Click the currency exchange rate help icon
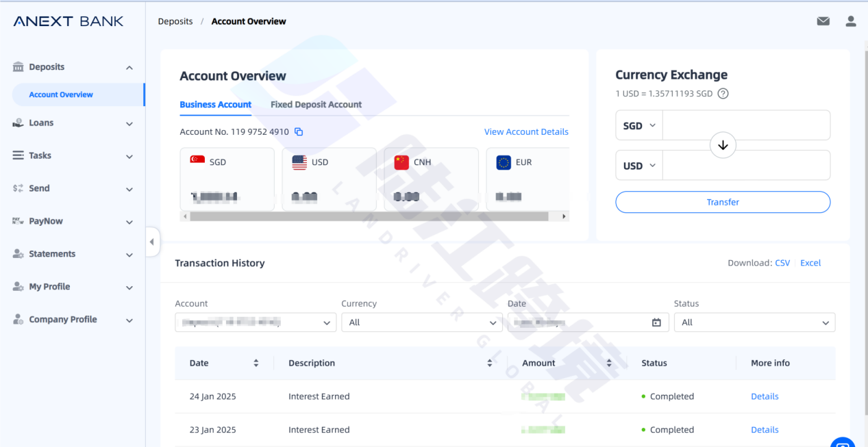The image size is (868, 447). pos(723,94)
